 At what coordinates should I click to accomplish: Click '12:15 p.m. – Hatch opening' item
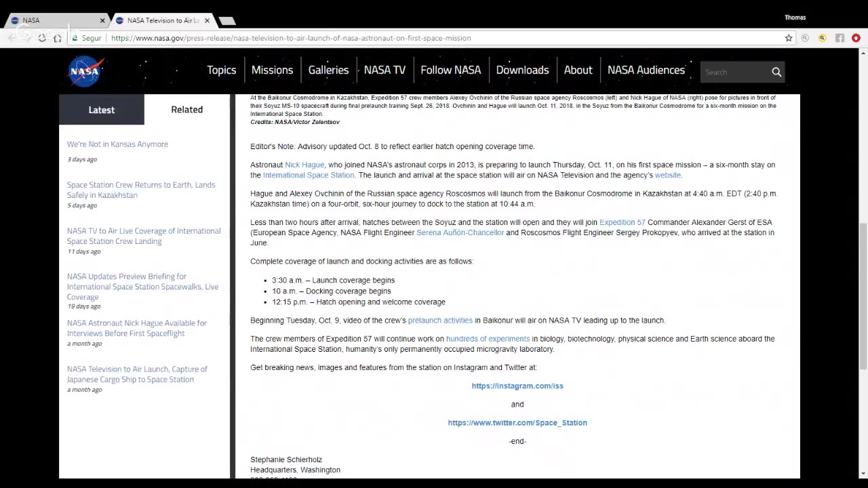(359, 302)
